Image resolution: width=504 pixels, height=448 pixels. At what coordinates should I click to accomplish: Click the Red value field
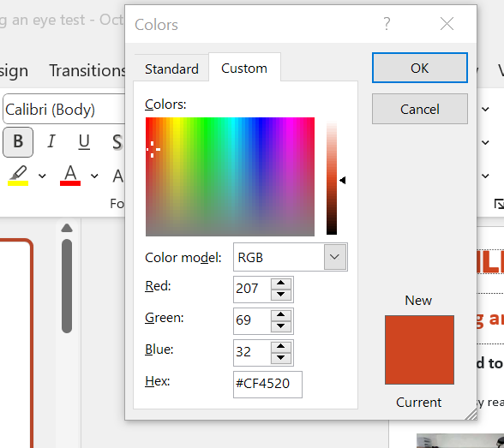pos(252,289)
